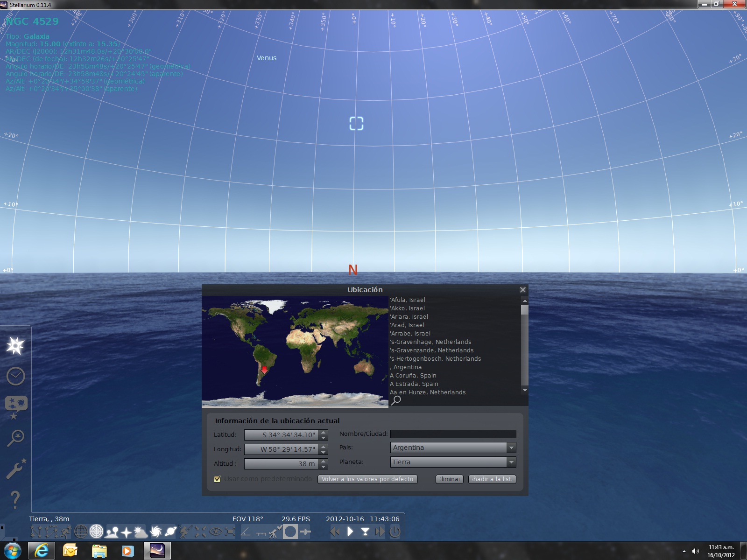Click search magnifier below location list
747x560 pixels.
[x=396, y=400]
